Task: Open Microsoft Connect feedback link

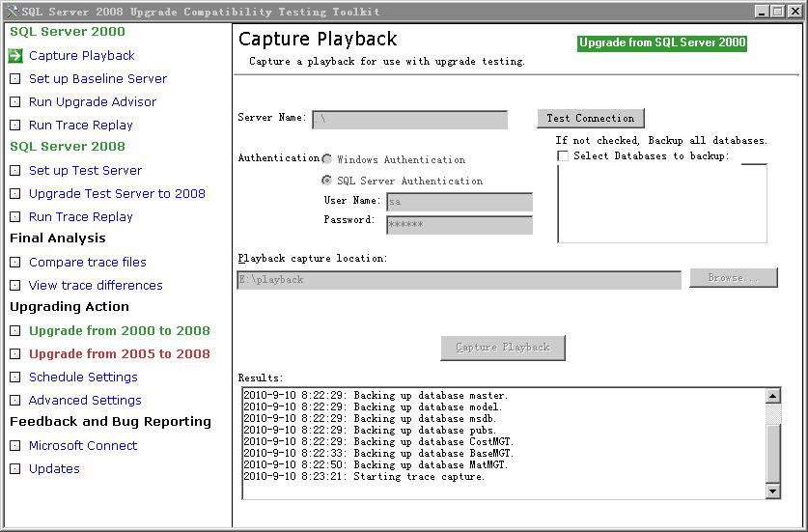Action: (83, 446)
